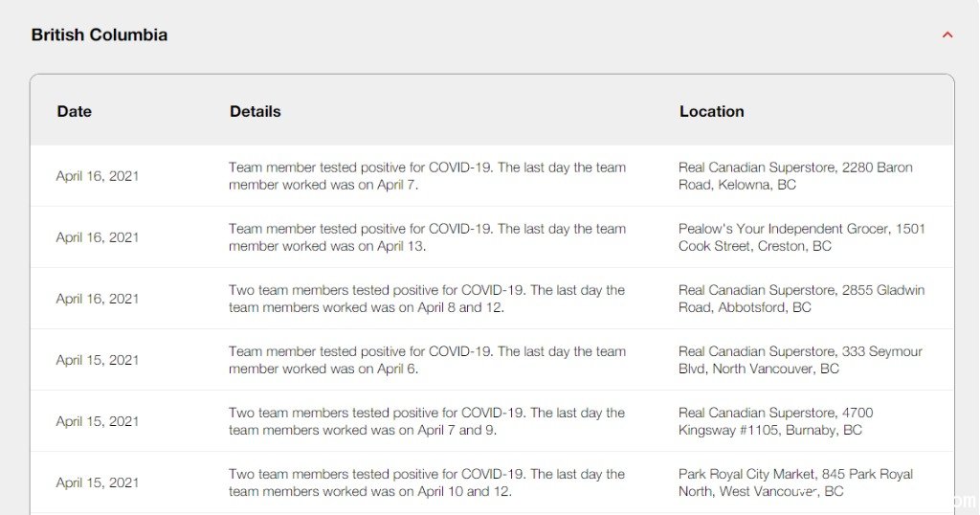This screenshot has width=980, height=515.
Task: Collapse the British Columbia section chevron
Action: tap(947, 35)
